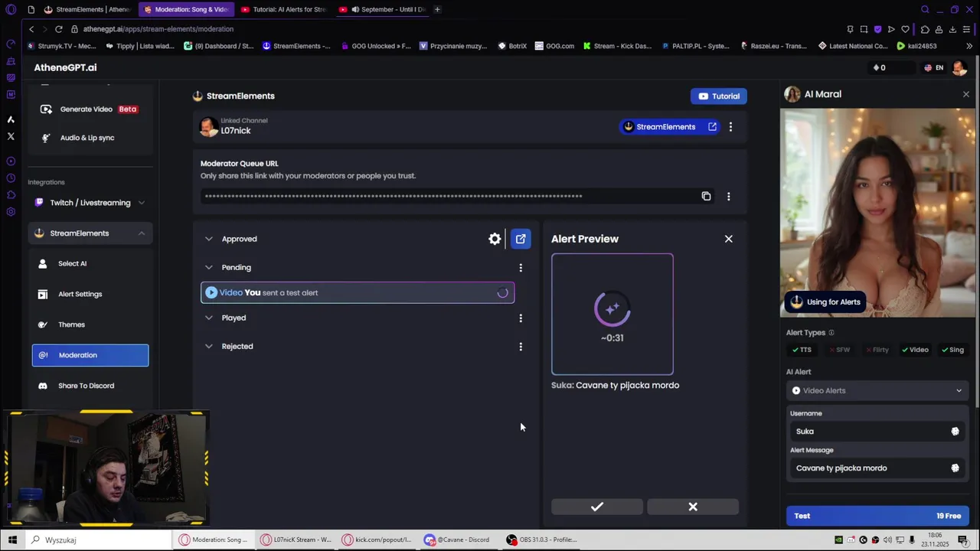This screenshot has width=980, height=551.
Task: Switch to Tutorial: AI Alerts browser tab
Action: 283,9
